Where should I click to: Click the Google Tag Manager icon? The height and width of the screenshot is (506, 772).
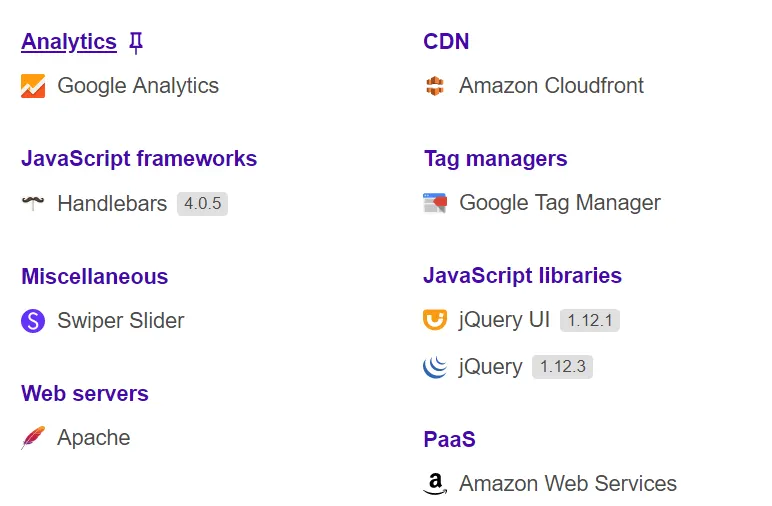coord(434,203)
